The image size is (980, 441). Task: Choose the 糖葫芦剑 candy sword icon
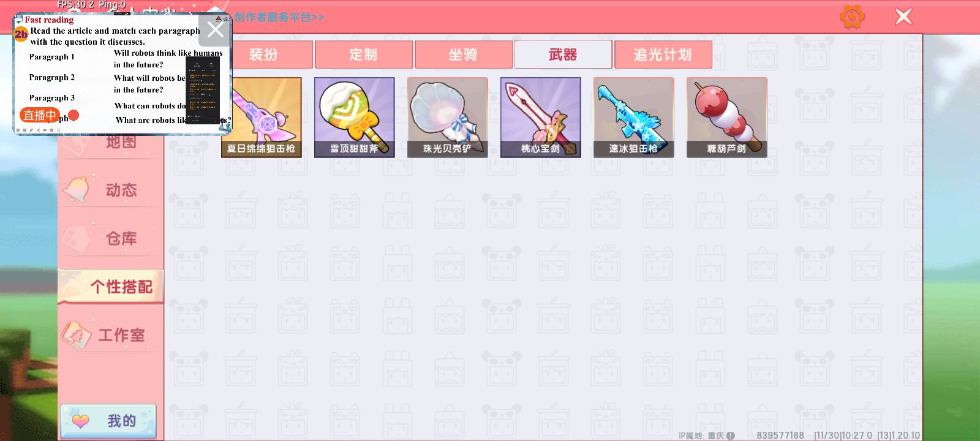click(x=726, y=118)
